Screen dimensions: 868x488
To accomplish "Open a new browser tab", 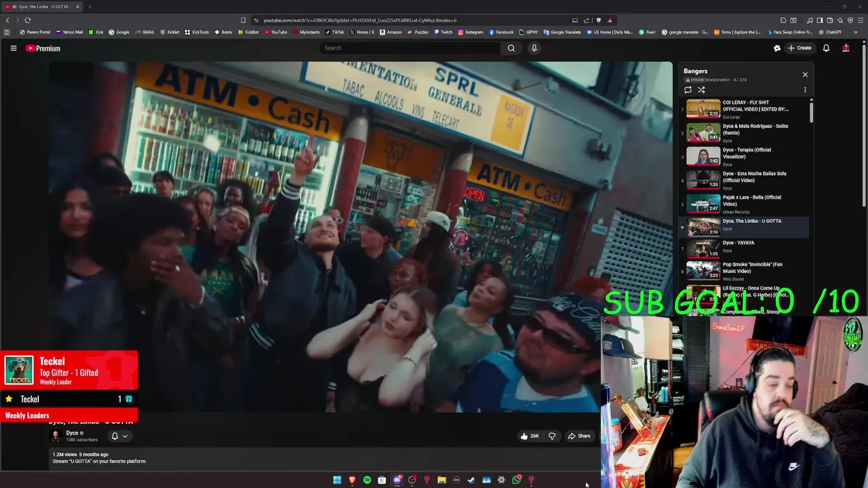I will click(90, 7).
